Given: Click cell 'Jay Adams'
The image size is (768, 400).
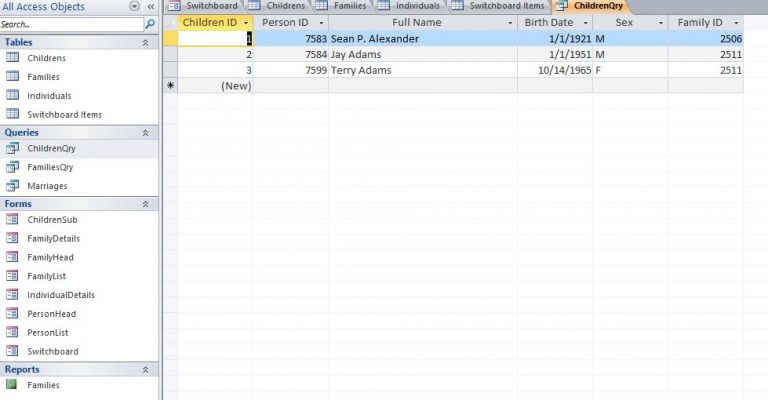Looking at the screenshot, I should pyautogui.click(x=423, y=54).
